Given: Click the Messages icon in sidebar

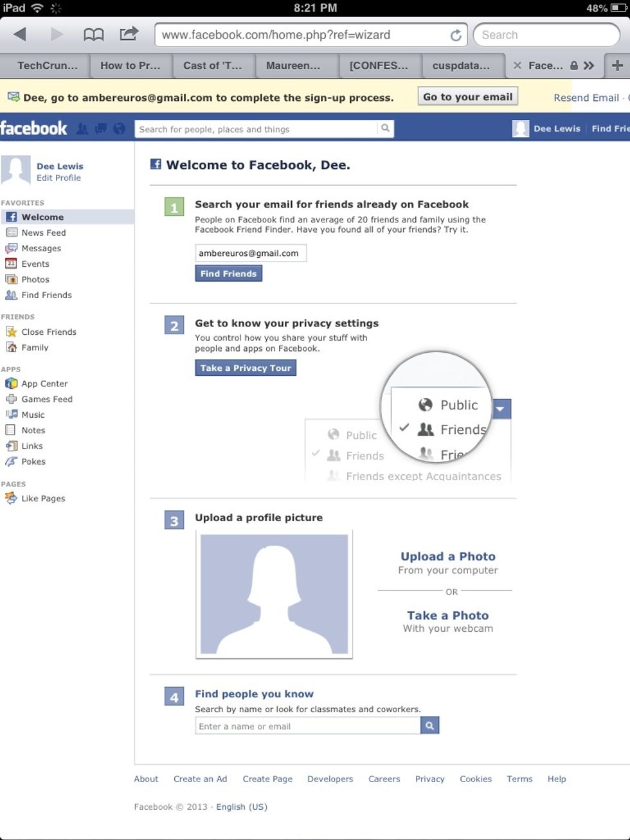Looking at the screenshot, I should [x=11, y=248].
